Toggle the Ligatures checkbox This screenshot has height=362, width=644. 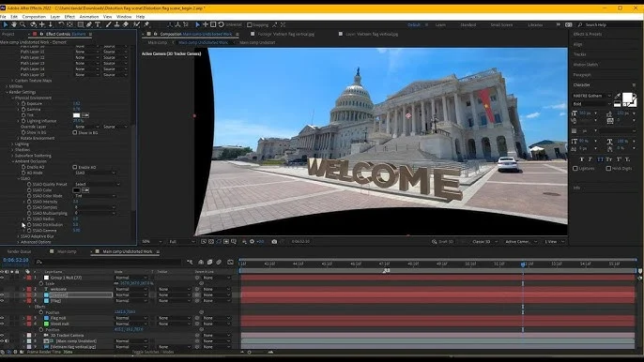click(575, 168)
